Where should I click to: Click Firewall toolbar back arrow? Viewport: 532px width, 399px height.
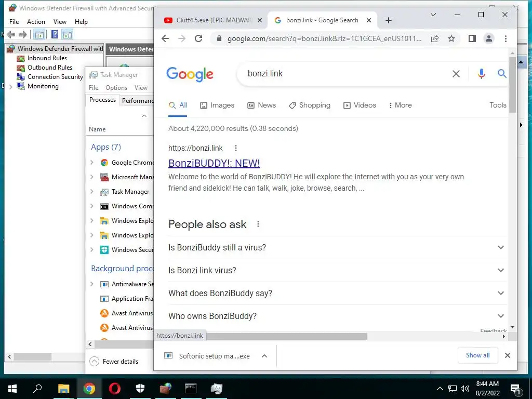click(x=11, y=35)
